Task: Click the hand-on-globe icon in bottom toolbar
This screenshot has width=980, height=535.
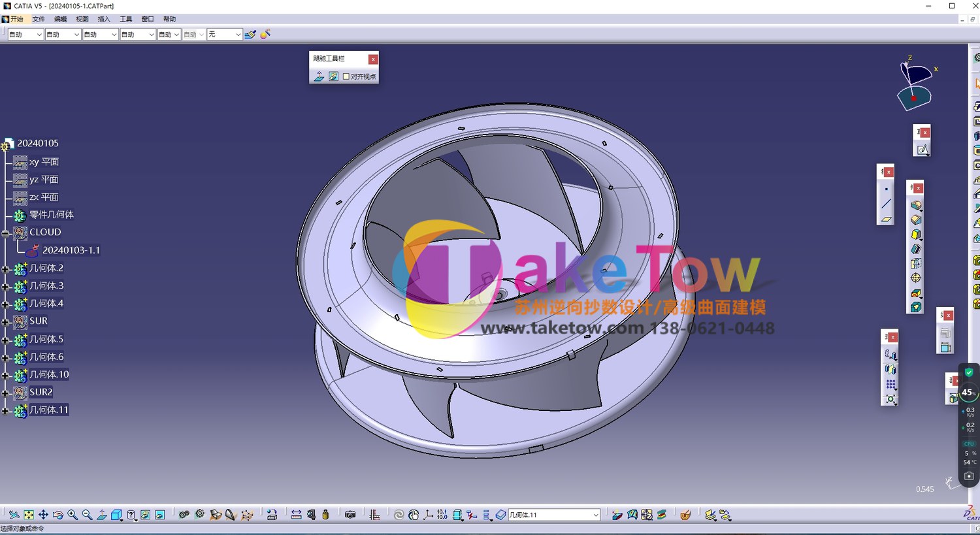Action: tap(414, 515)
